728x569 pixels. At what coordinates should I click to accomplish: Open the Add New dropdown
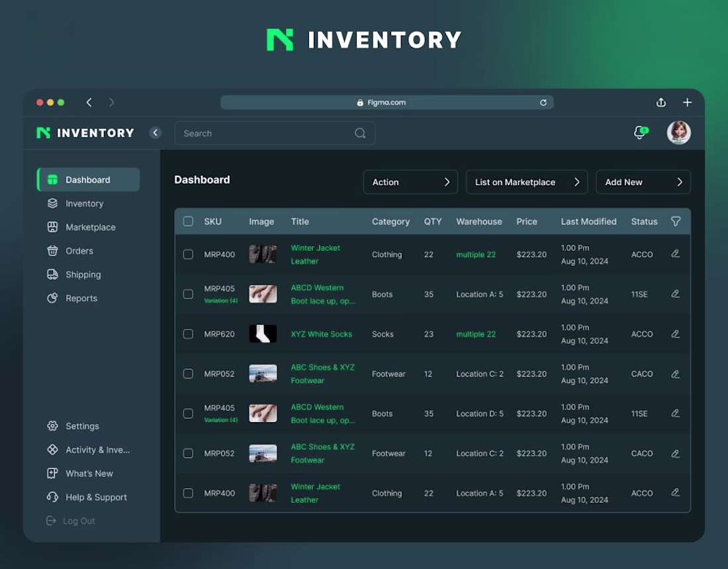(x=643, y=182)
